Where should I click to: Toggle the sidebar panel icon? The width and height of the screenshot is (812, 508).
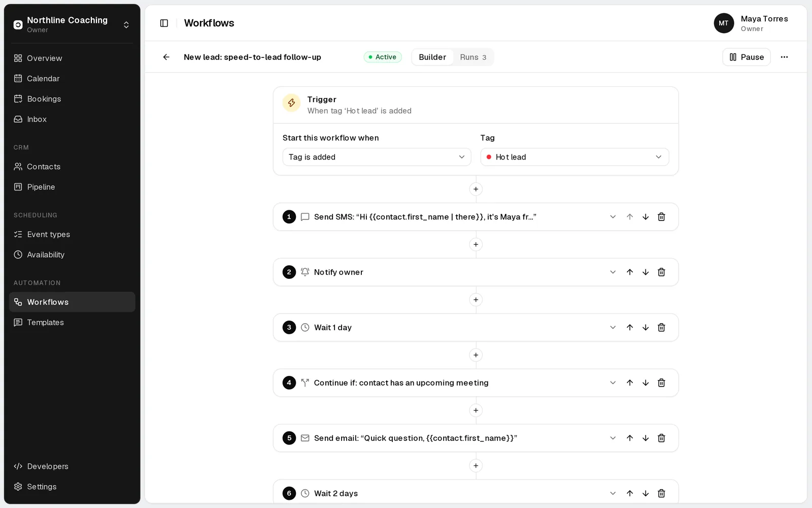[164, 23]
